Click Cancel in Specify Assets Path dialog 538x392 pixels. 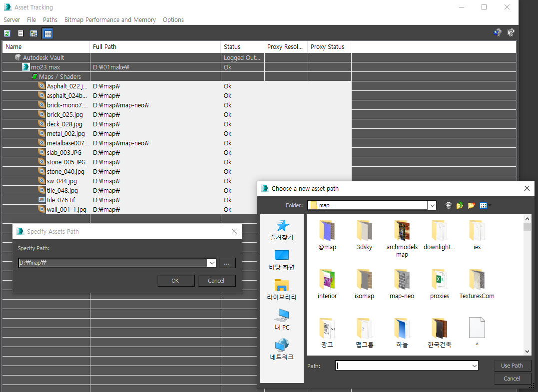pos(216,281)
